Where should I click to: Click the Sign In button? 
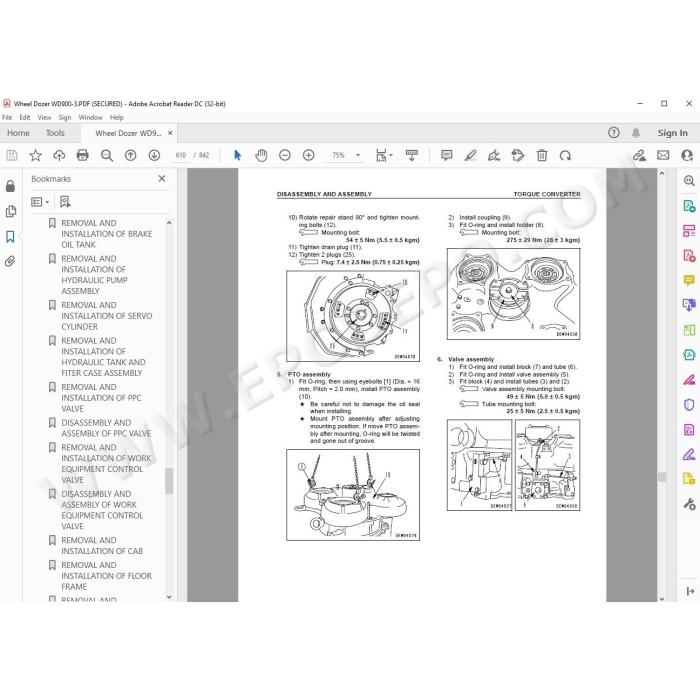[672, 133]
